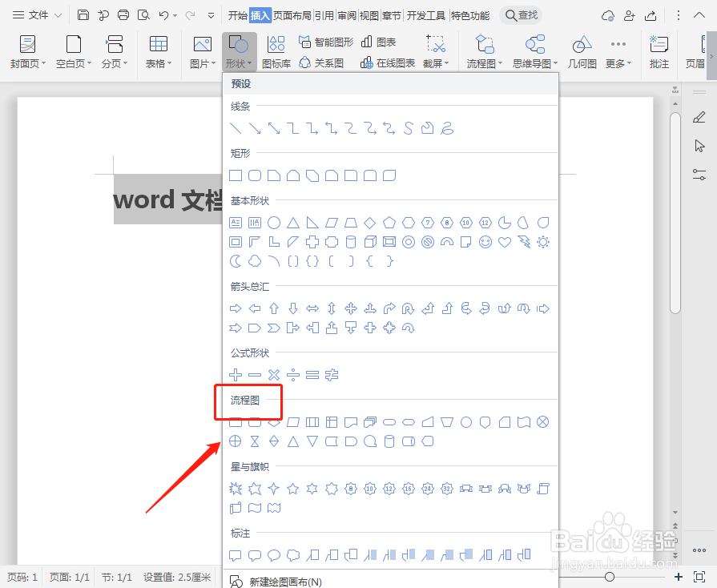The image size is (717, 588).
Task: Select the straight line shape
Action: 236,128
